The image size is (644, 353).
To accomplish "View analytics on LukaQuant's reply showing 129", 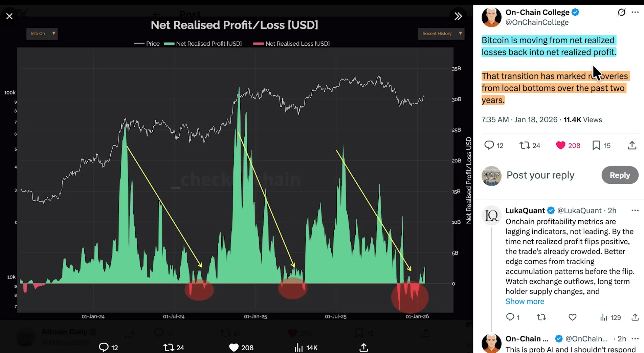I will (604, 317).
